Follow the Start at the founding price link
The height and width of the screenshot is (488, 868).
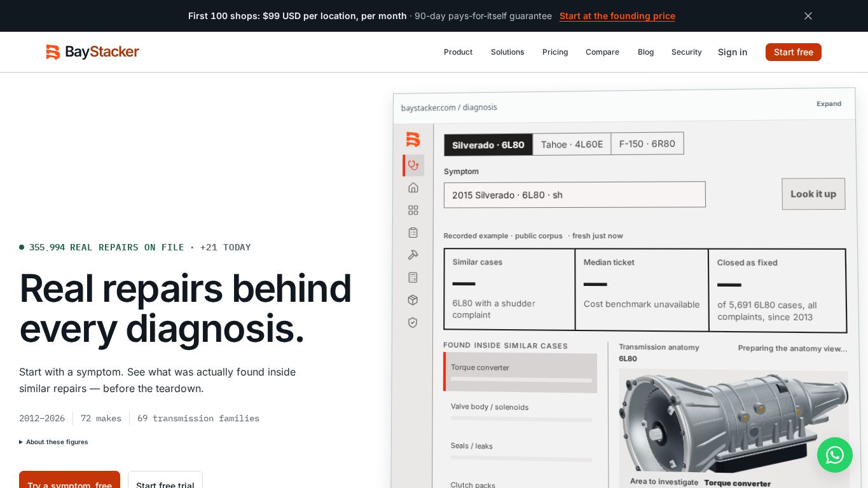tap(617, 16)
